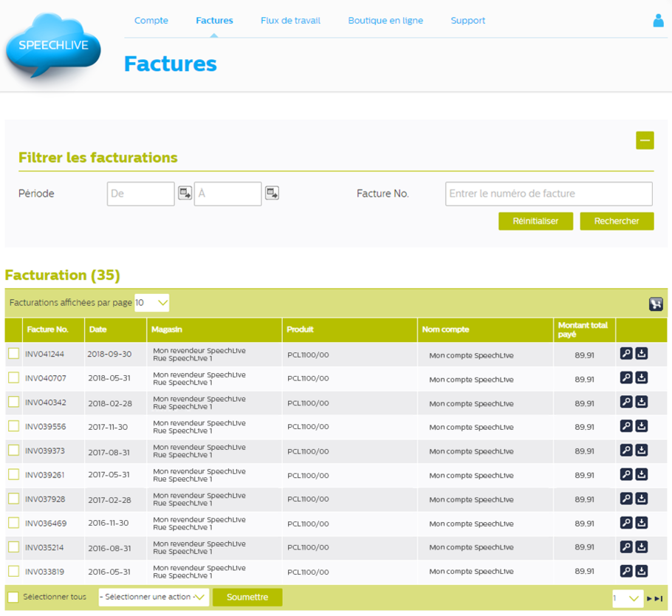This screenshot has width=672, height=616.
Task: View details of invoice INV039556
Action: (626, 425)
